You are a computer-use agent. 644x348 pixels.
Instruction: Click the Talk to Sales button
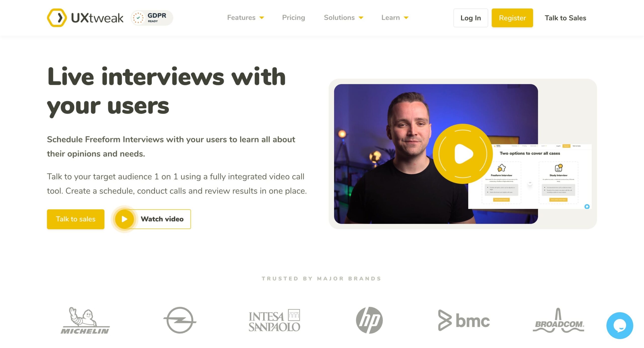[x=566, y=18]
